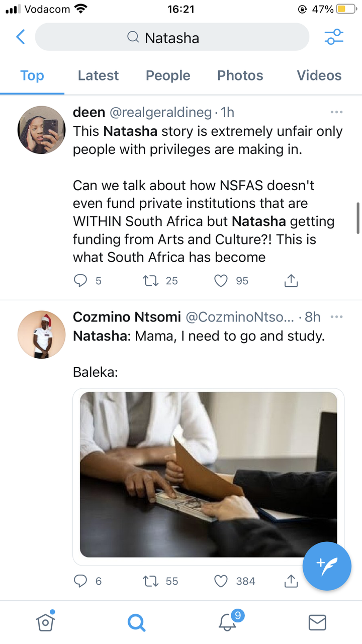Share Cozmino Ntsomi's tweet
The image size is (362, 644).
(291, 581)
